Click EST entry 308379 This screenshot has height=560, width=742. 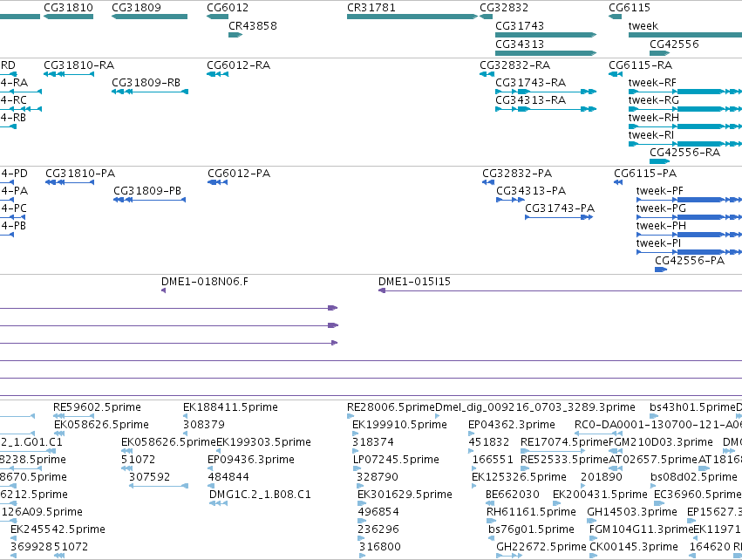pyautogui.click(x=204, y=425)
